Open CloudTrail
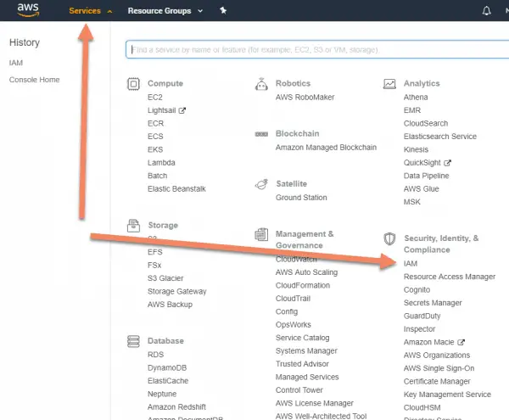 (293, 299)
